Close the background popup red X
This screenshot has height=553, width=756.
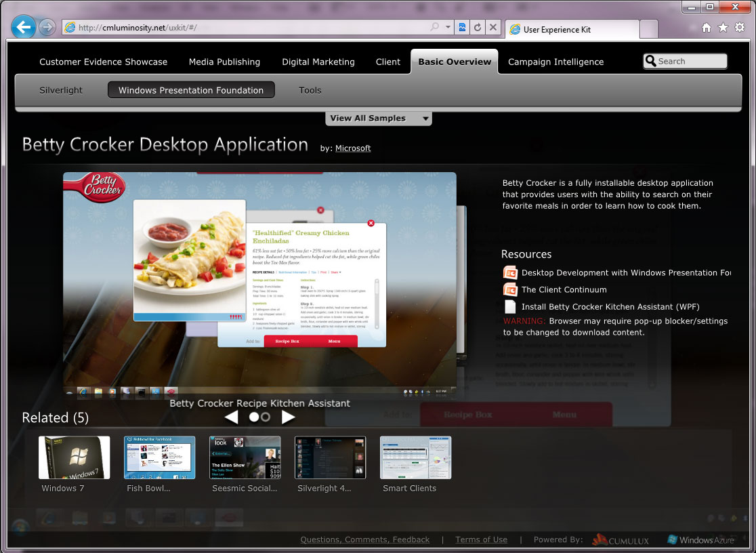point(320,210)
